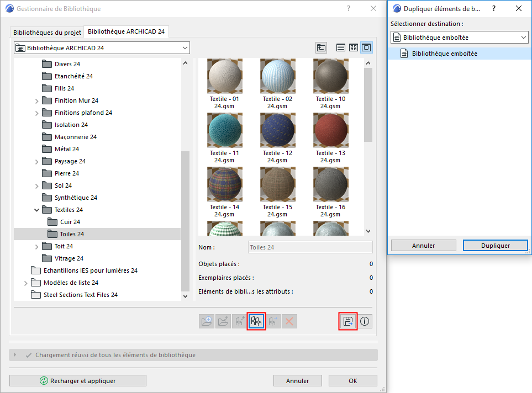Image resolution: width=532 pixels, height=393 pixels.
Task: Toggle the large preview view mode
Action: pyautogui.click(x=366, y=47)
